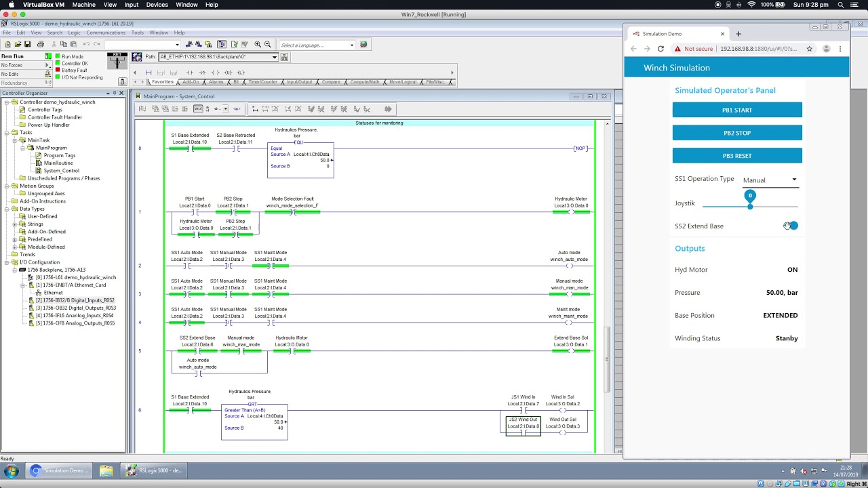The width and height of the screenshot is (868, 488).
Task: Expand the Strings data type node
Action: pos(15,224)
